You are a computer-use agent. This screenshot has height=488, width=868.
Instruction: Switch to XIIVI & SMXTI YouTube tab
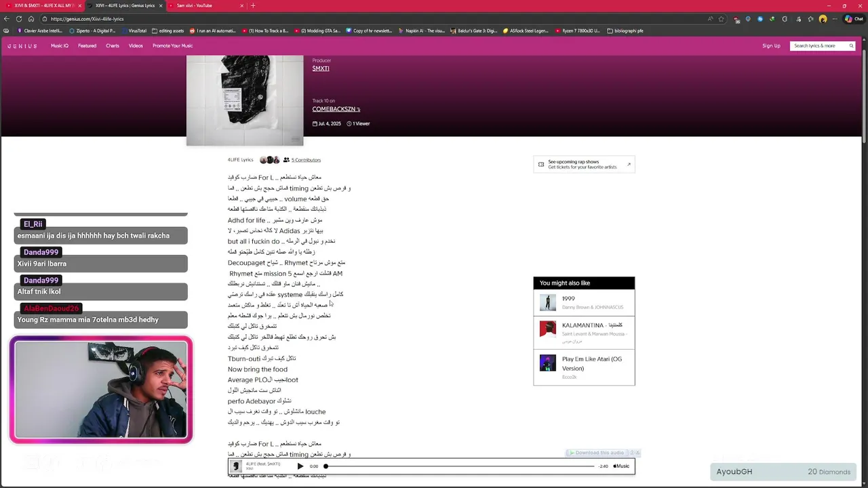coord(44,5)
